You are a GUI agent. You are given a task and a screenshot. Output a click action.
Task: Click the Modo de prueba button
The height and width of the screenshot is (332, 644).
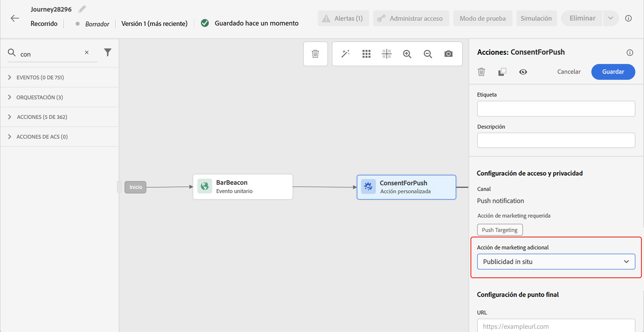[482, 18]
